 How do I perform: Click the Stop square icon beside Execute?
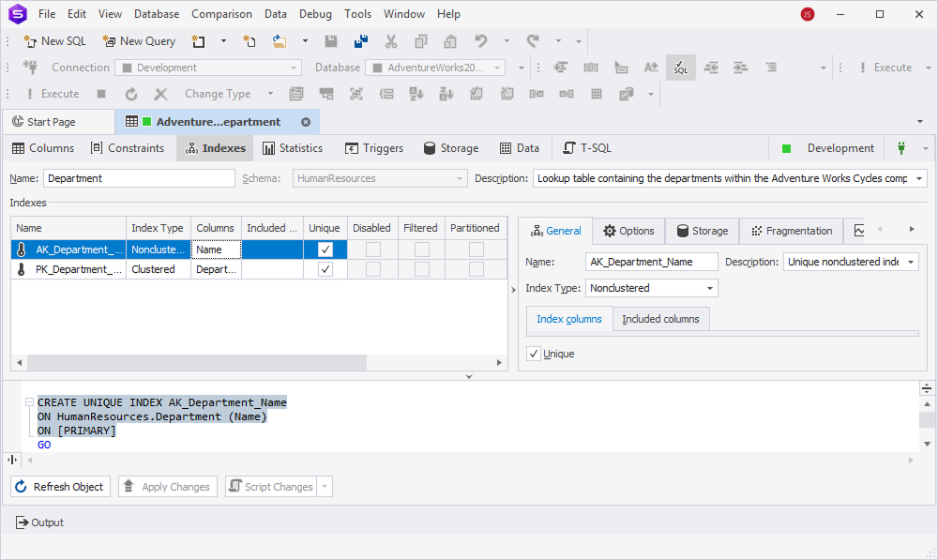101,94
